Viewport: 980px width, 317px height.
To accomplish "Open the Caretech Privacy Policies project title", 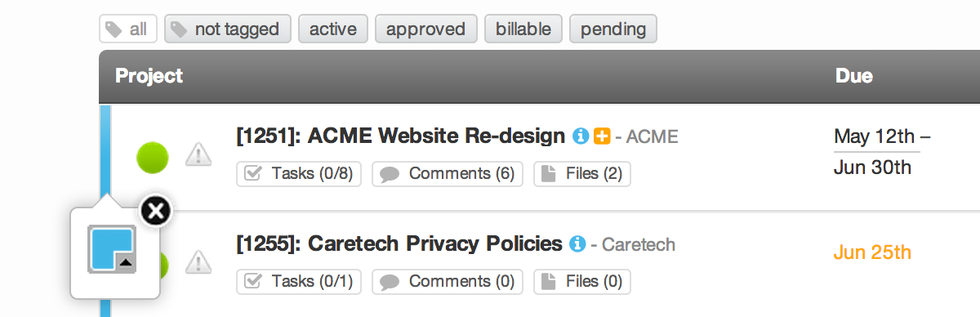I will (399, 243).
